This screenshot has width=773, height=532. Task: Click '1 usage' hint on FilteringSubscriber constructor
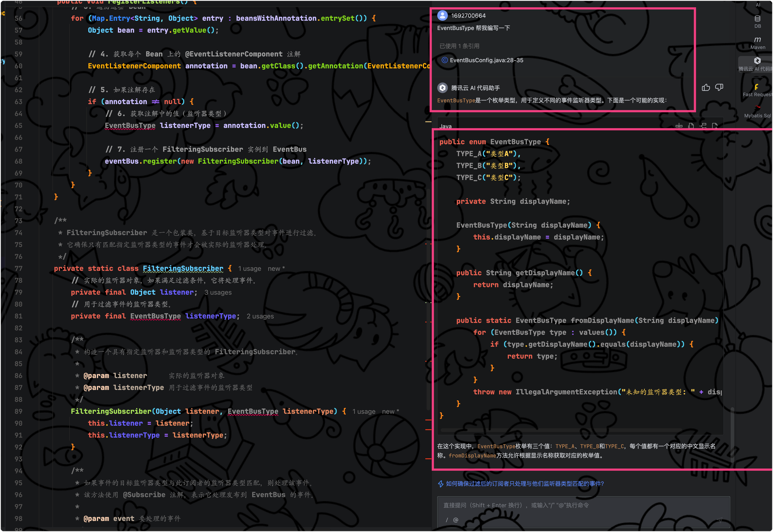(364, 412)
